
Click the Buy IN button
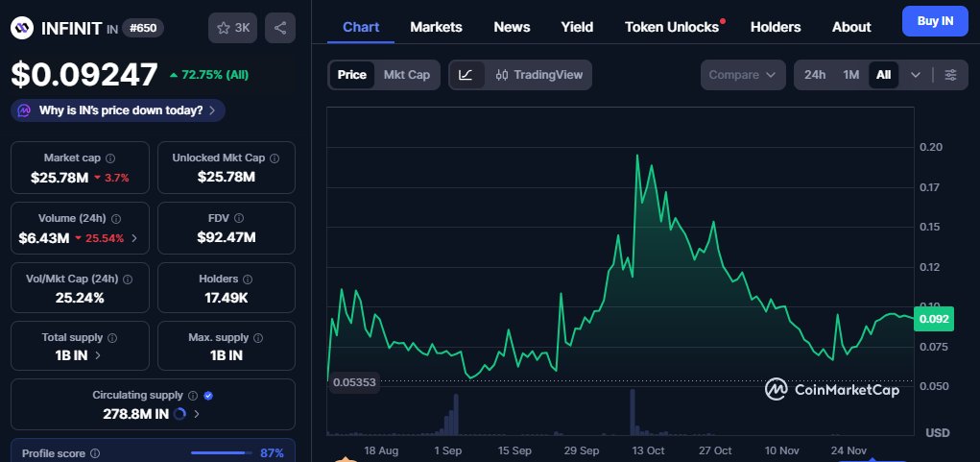pos(935,20)
